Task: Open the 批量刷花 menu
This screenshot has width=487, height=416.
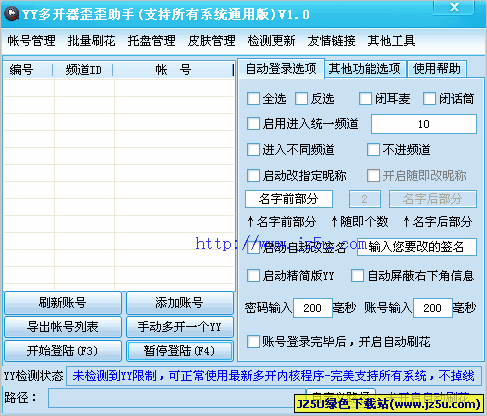Action: tap(91, 41)
